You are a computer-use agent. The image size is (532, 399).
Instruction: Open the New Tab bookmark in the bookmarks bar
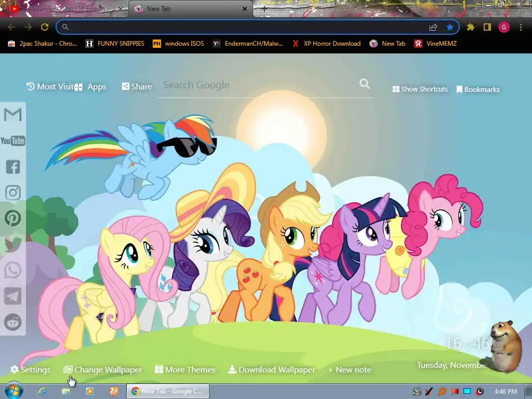coord(388,44)
